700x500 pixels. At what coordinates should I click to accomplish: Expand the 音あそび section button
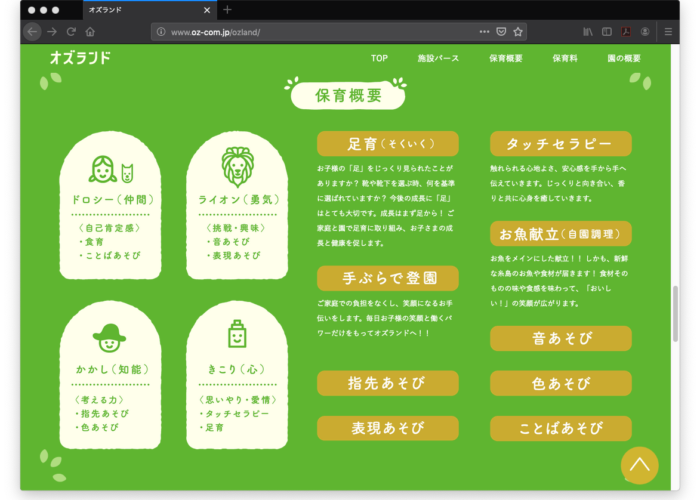[x=560, y=338]
